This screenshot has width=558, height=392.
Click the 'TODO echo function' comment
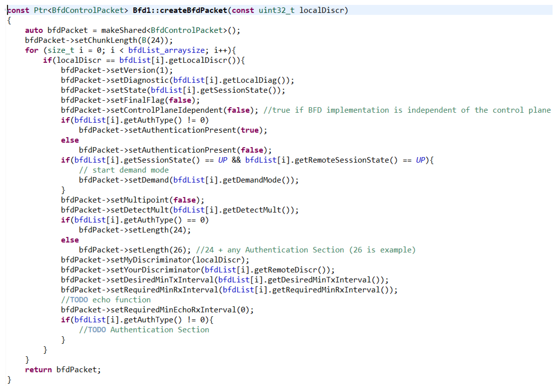(106, 300)
